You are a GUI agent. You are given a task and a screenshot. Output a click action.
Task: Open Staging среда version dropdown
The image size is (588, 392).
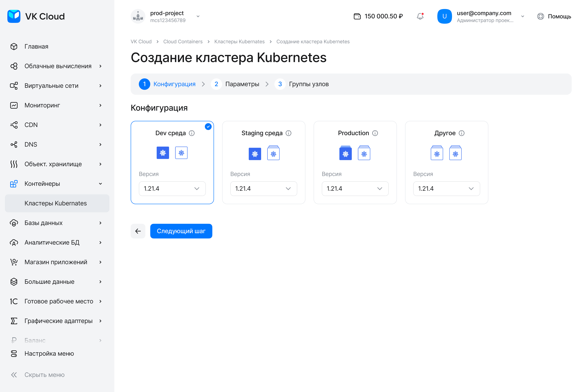264,188
